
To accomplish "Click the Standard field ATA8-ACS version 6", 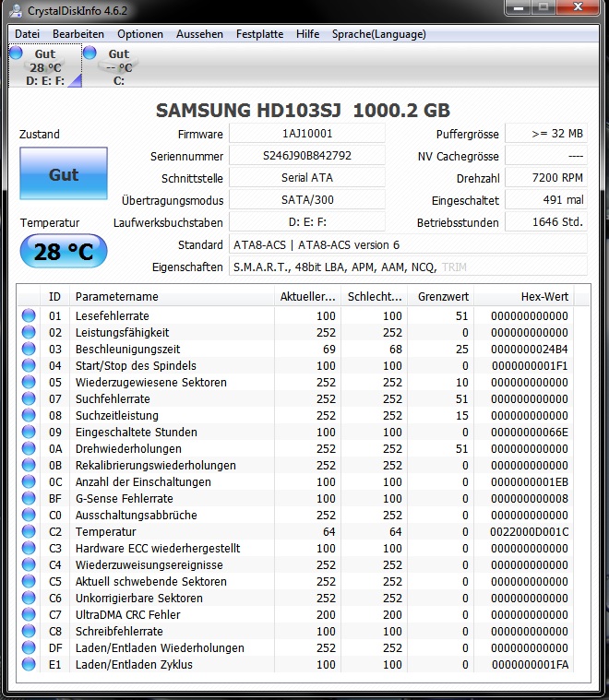I will click(408, 244).
